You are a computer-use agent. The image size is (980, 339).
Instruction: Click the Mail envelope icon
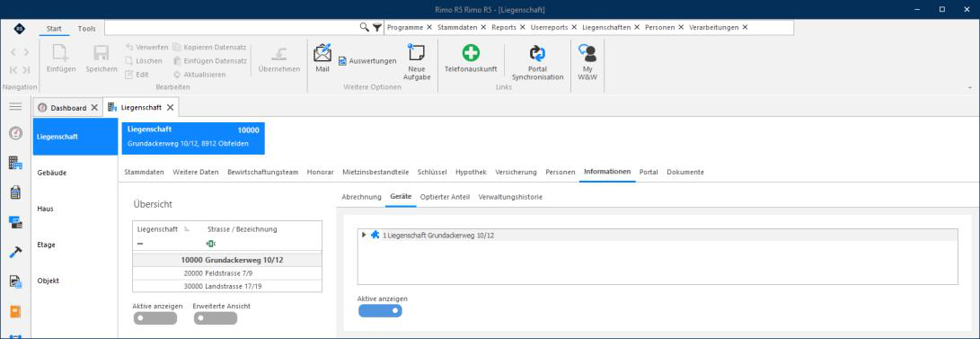click(x=322, y=52)
